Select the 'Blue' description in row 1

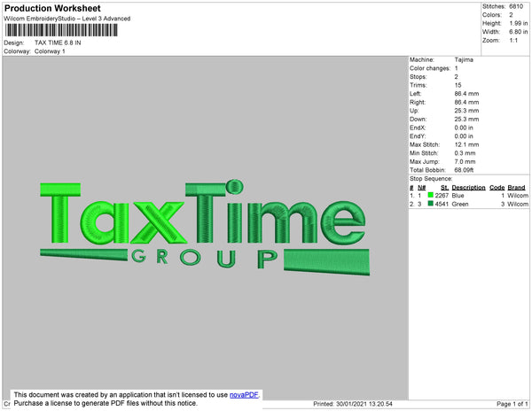coord(458,196)
